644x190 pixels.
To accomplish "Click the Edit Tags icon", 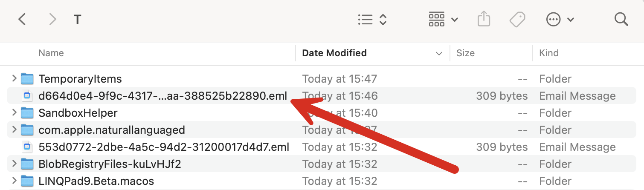I will (x=517, y=20).
